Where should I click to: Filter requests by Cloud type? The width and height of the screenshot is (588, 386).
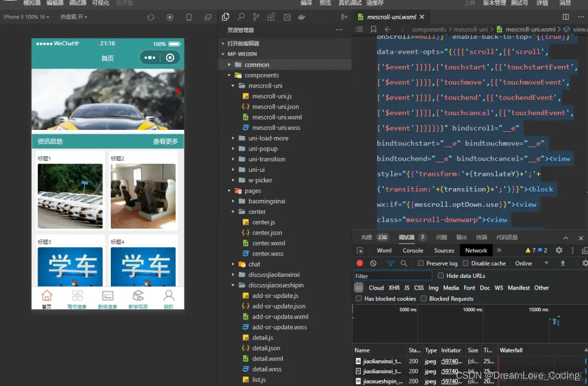pos(376,288)
